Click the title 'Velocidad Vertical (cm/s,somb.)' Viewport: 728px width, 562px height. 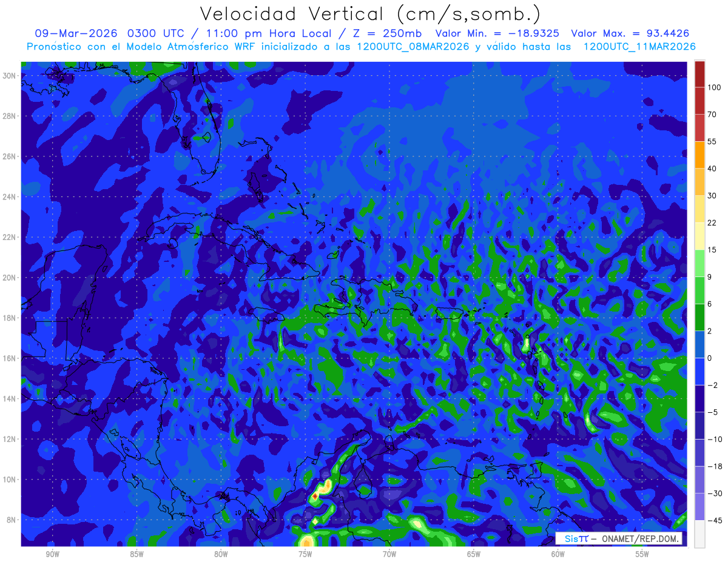click(x=370, y=14)
